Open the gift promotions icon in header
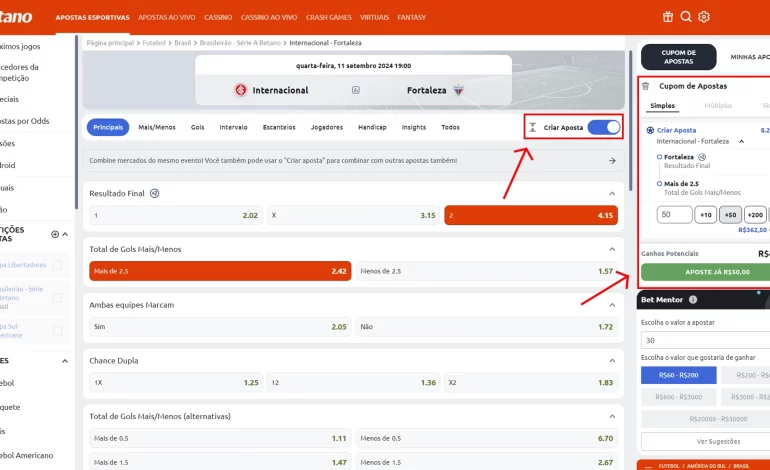The height and width of the screenshot is (470, 770). [x=668, y=17]
